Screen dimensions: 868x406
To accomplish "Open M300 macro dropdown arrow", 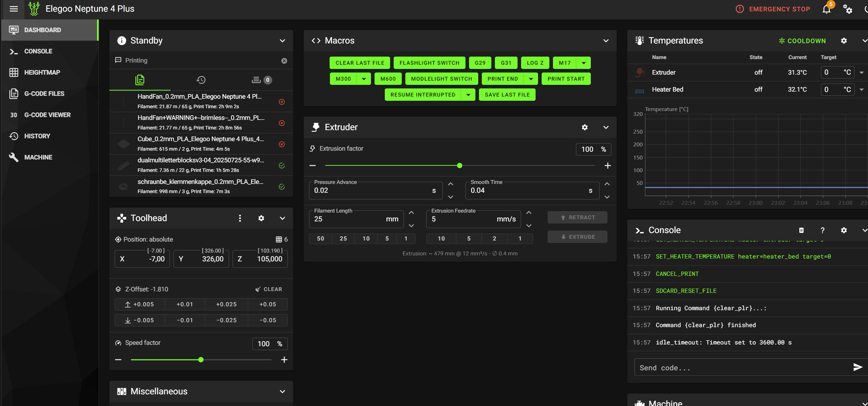I will pyautogui.click(x=364, y=79).
